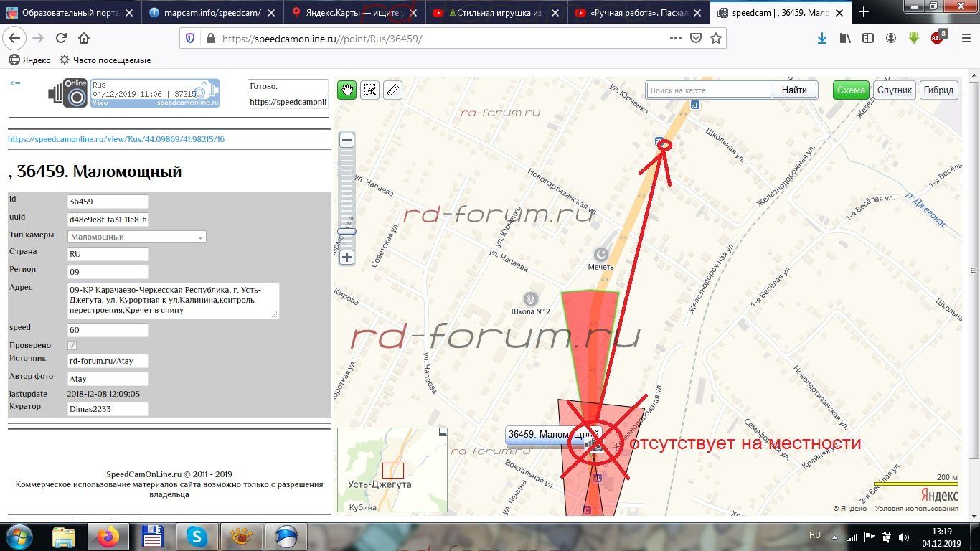Zoom out using the map minus button
Viewport: 980px width, 551px height.
pyautogui.click(x=347, y=141)
